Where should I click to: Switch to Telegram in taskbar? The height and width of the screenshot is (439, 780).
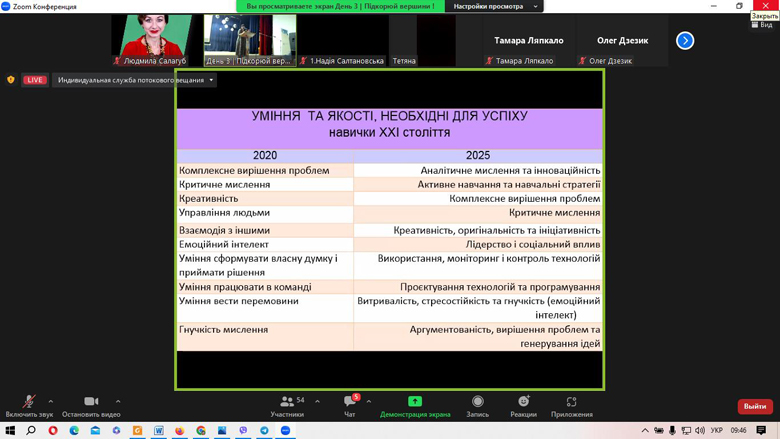point(264,430)
